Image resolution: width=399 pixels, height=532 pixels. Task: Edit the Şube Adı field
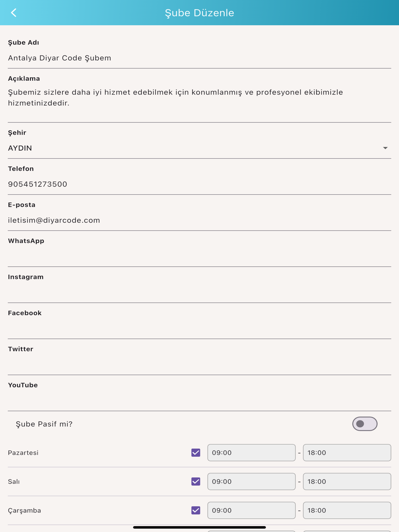(x=199, y=58)
